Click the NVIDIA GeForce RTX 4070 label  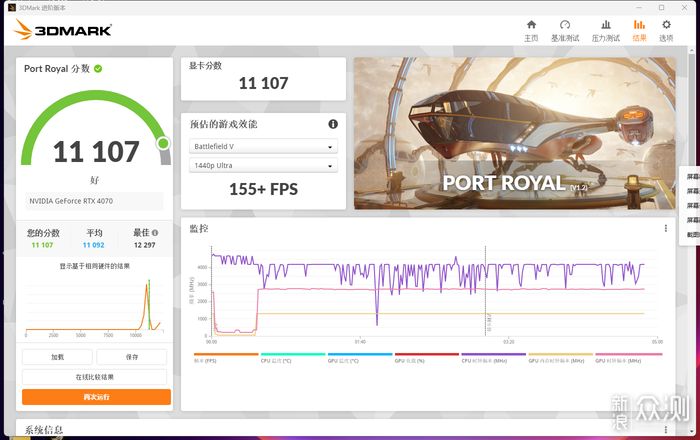[x=71, y=201]
